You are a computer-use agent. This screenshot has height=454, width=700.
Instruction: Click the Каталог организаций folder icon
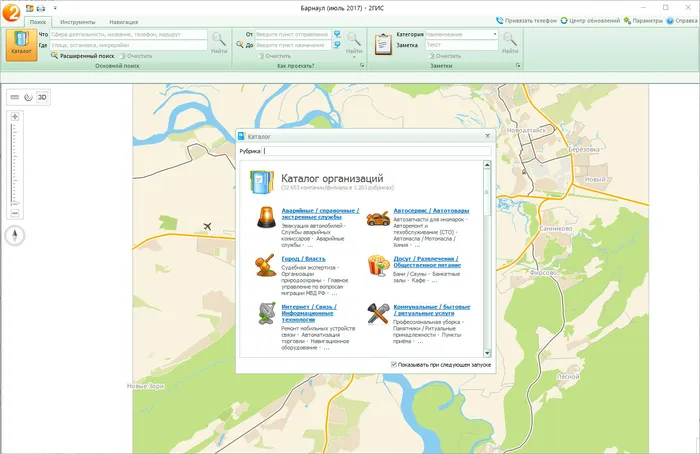coord(262,182)
